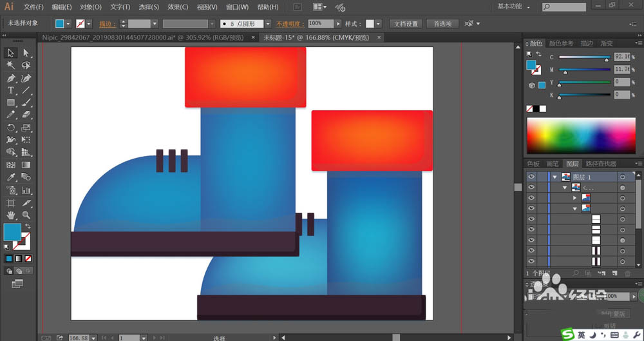The image size is (644, 341).
Task: Toggle eye icon of second expanded sublayer
Action: coord(531,209)
